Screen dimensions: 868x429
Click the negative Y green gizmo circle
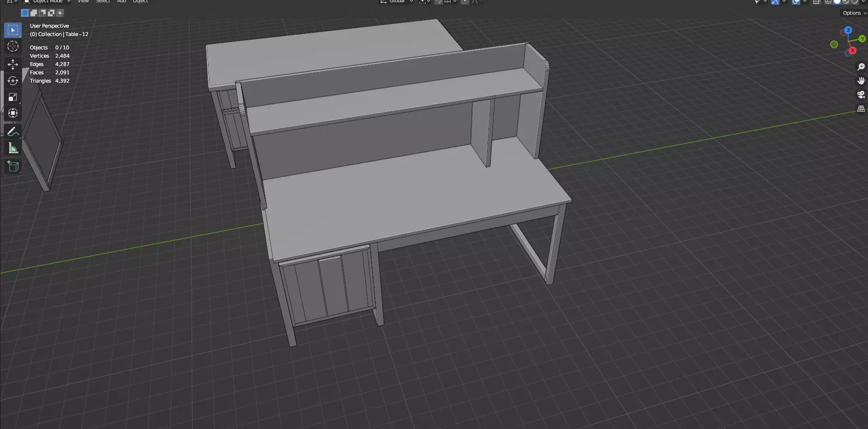tap(834, 44)
